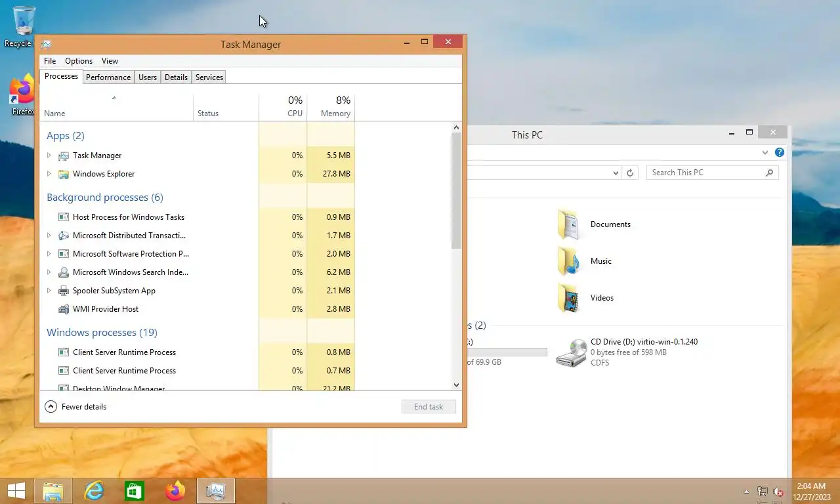The height and width of the screenshot is (504, 840).
Task: Open the Music folder icon in This PC
Action: coord(568,261)
